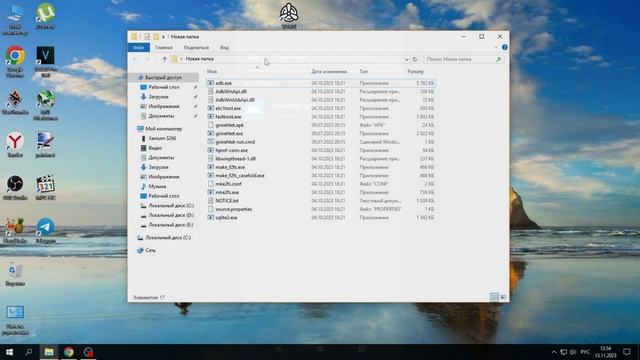The height and width of the screenshot is (360, 640).
Task: Select Мой компьютер in navigation pane
Action: click(163, 129)
